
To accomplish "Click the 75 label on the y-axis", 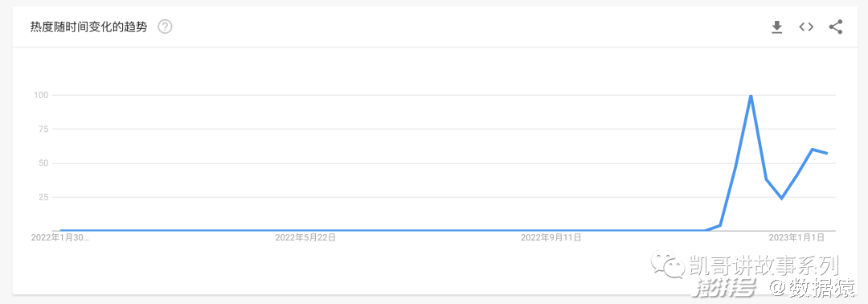I will tap(43, 129).
